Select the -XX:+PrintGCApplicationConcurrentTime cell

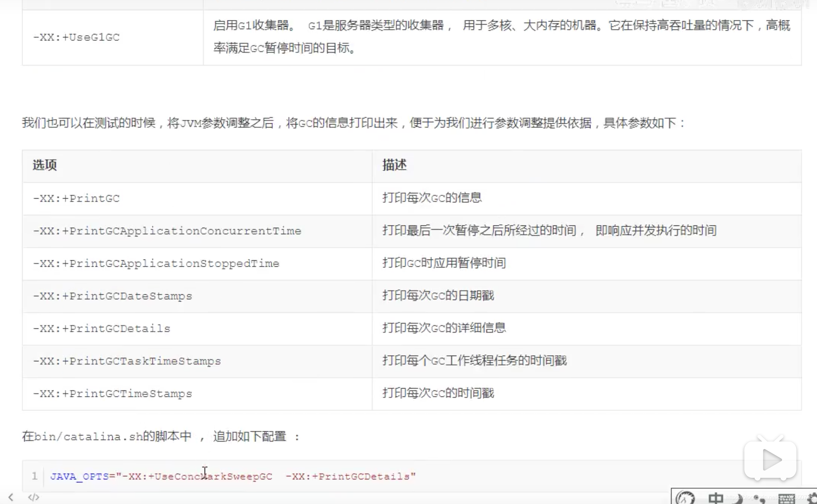click(x=197, y=231)
